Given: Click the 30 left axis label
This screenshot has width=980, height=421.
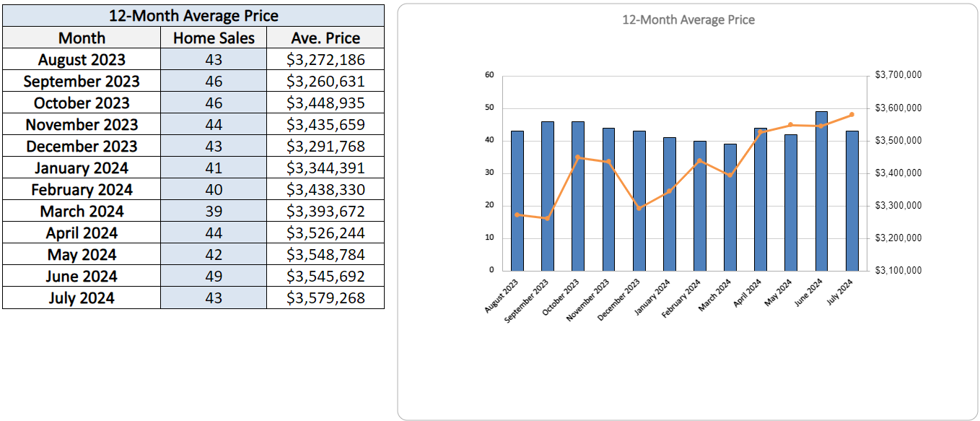Looking at the screenshot, I should [489, 173].
